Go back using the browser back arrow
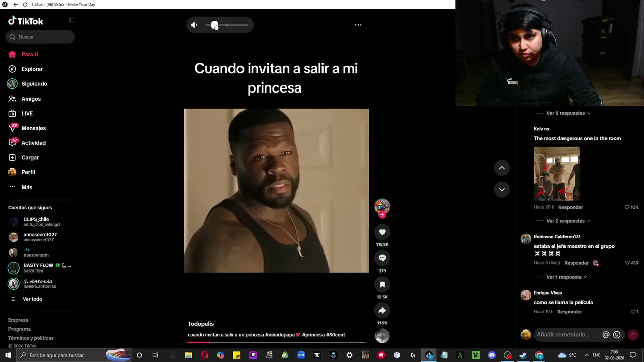 (x=15, y=5)
